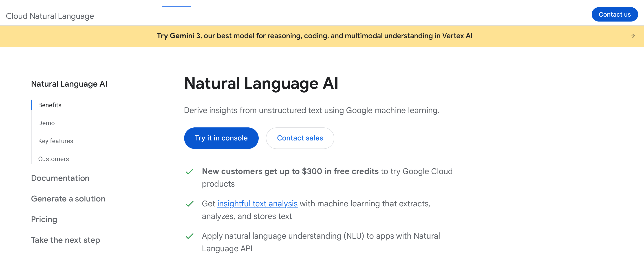The height and width of the screenshot is (271, 644).
Task: Open Key features in the sidebar
Action: pyautogui.click(x=55, y=141)
